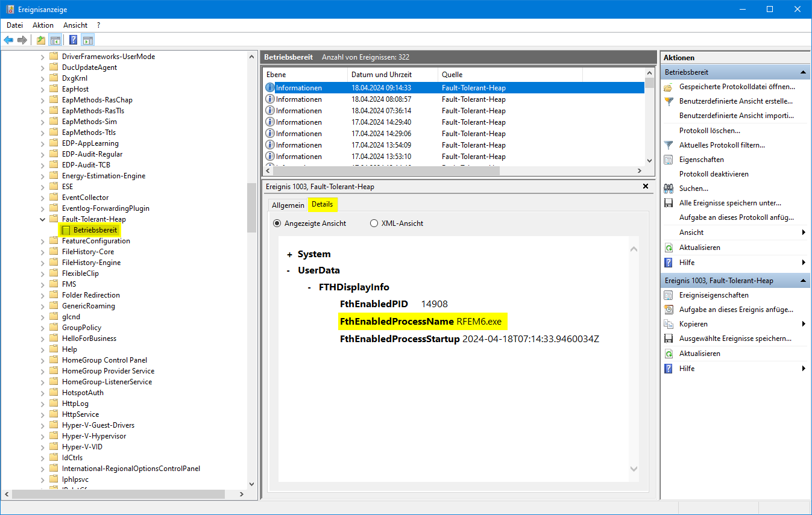
Task: Sort by the Datum und Uhrzeit column header
Action: pos(393,75)
